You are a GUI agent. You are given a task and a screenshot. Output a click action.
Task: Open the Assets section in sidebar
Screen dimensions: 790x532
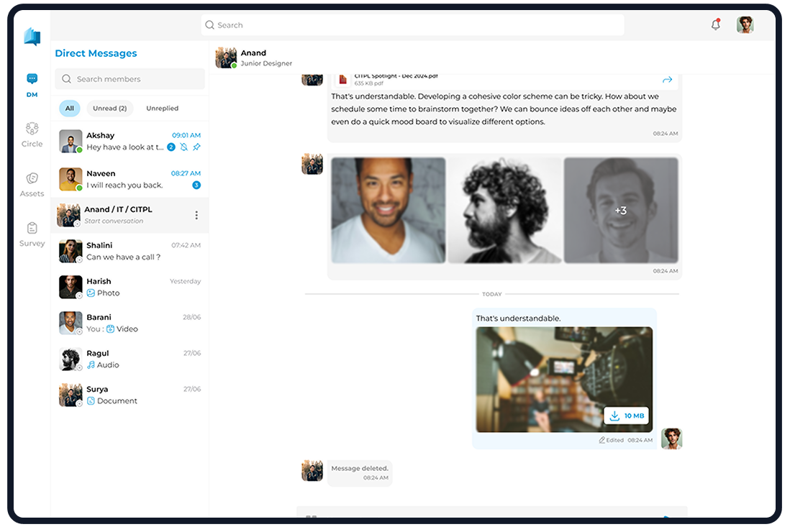tap(32, 184)
